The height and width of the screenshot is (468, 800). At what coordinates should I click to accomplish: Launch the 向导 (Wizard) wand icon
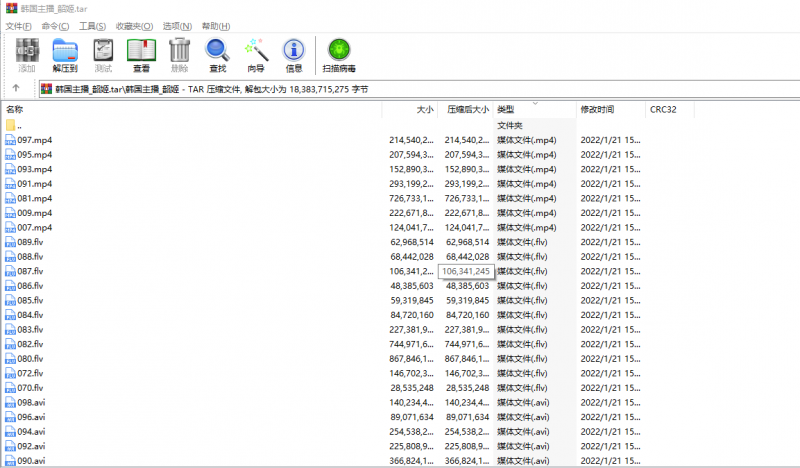coord(255,54)
